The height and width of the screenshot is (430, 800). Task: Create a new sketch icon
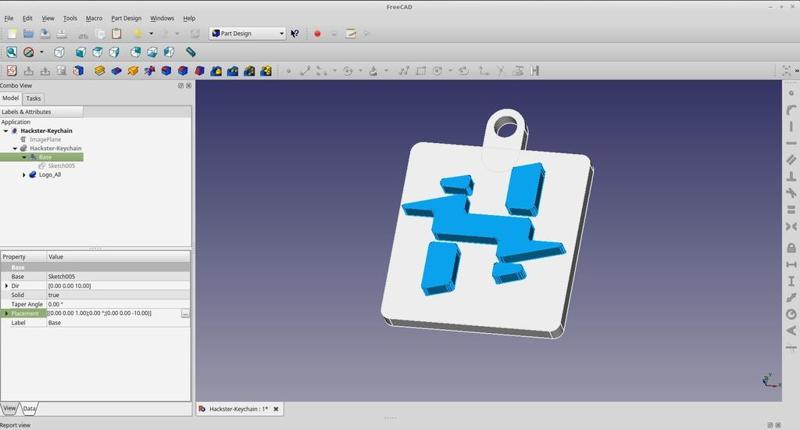tap(12, 71)
